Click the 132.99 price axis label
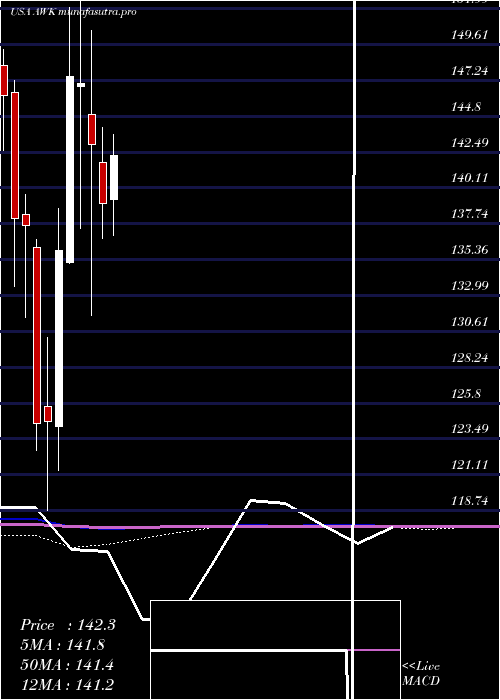This screenshot has width=500, height=700. pyautogui.click(x=470, y=286)
